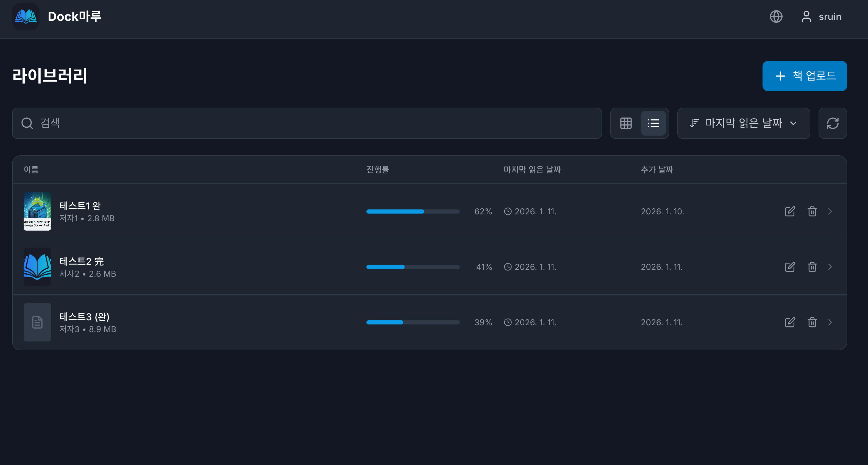Expand 테스트1 완 row with chevron
This screenshot has height=465, width=868.
pyautogui.click(x=830, y=211)
